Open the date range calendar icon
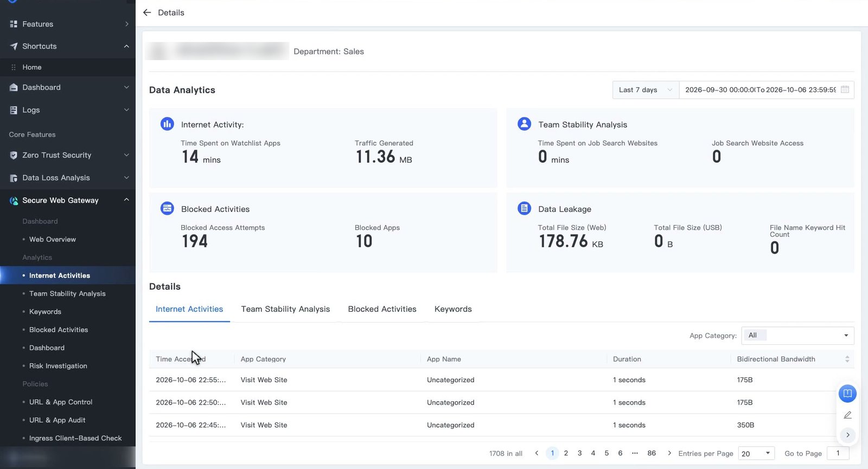Screen dimensions: 868x469 click(x=845, y=89)
